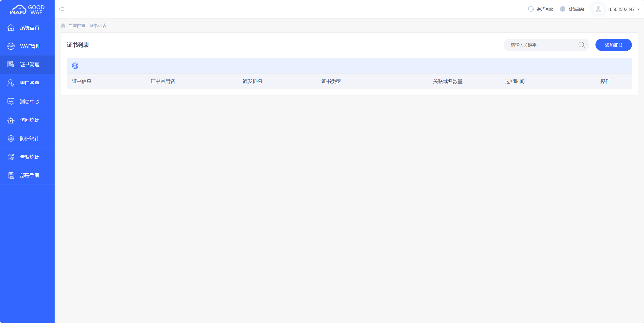This screenshot has width=644, height=323.
Task: Open the 部署手册 deployment manual
Action: tap(11, 175)
